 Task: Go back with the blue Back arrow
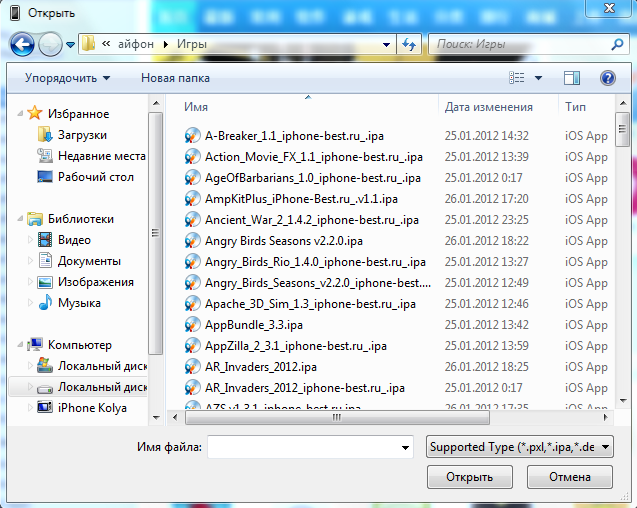(x=22, y=44)
